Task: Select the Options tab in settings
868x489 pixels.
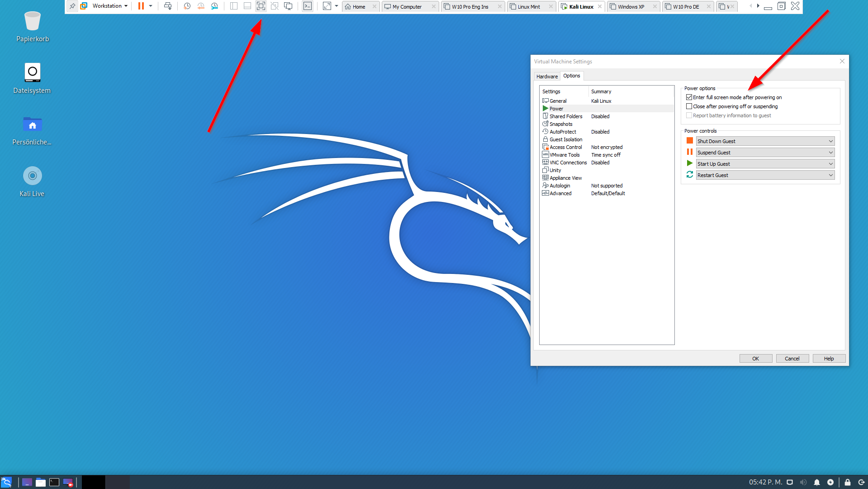Action: (572, 76)
